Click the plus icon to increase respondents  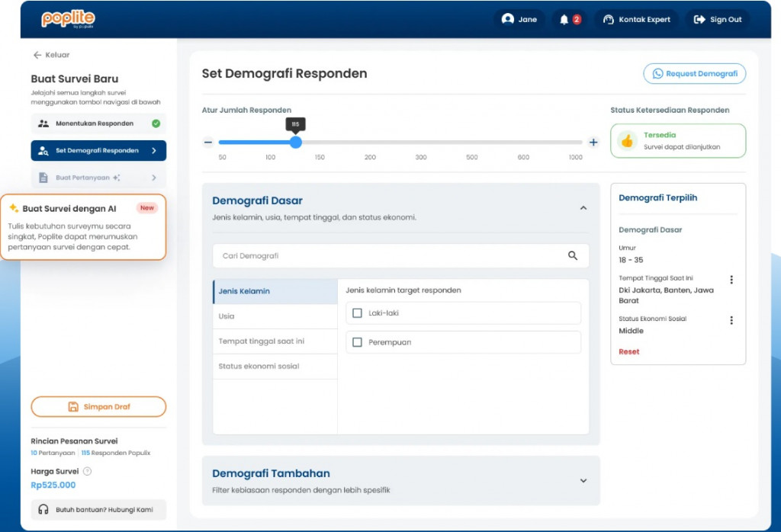[x=593, y=143]
